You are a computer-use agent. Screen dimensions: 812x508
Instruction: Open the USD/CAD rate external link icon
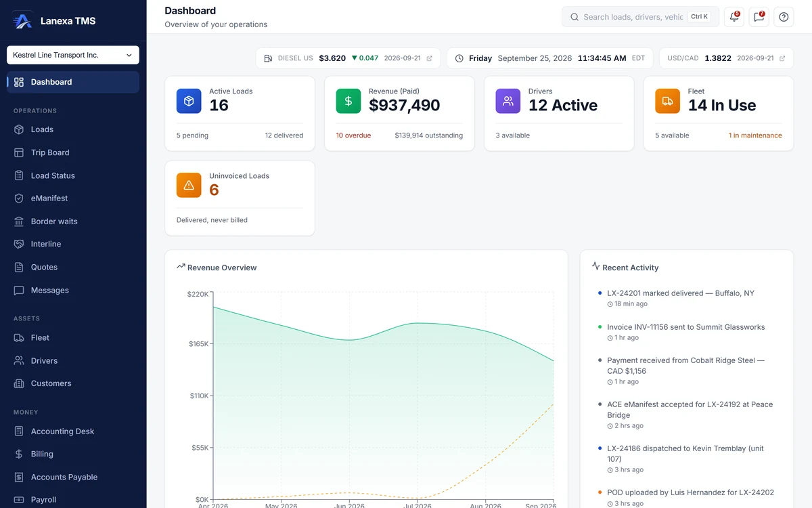[x=782, y=58]
